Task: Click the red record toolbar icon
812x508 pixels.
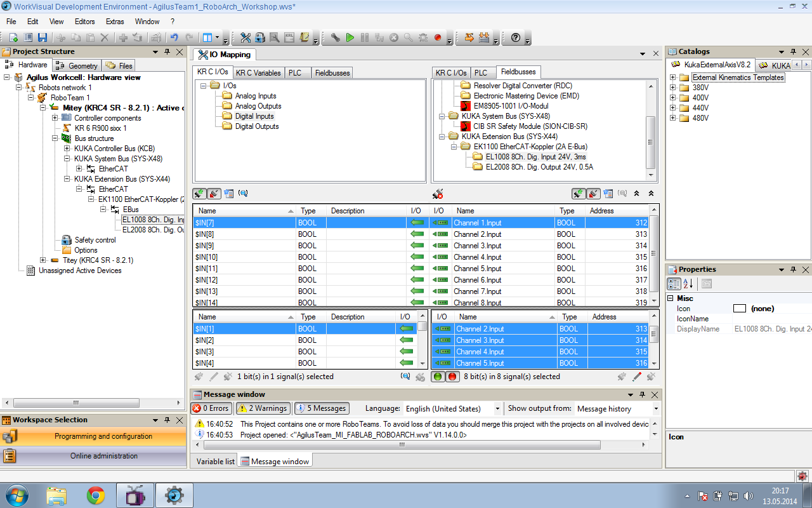Action: [x=438, y=38]
